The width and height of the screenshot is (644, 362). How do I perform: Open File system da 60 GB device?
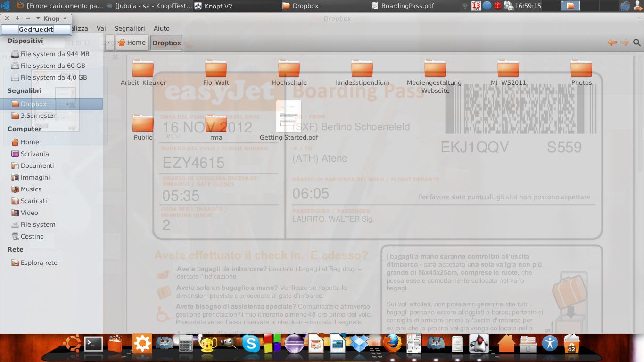(51, 66)
